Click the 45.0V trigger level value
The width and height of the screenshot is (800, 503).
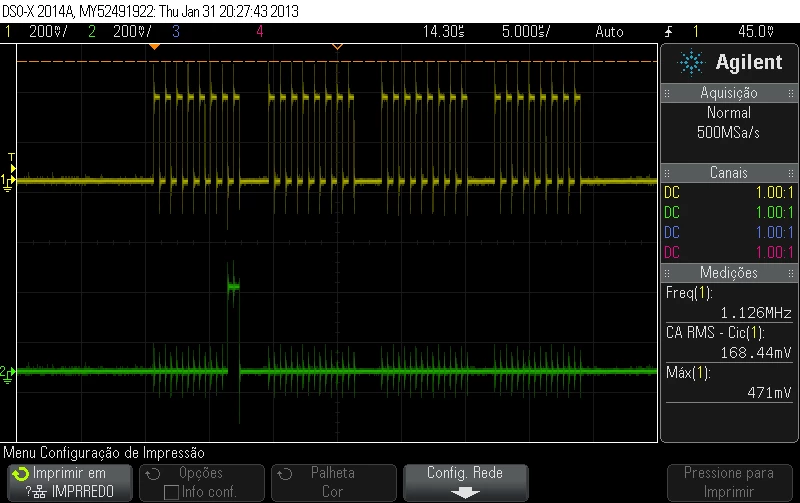(756, 32)
